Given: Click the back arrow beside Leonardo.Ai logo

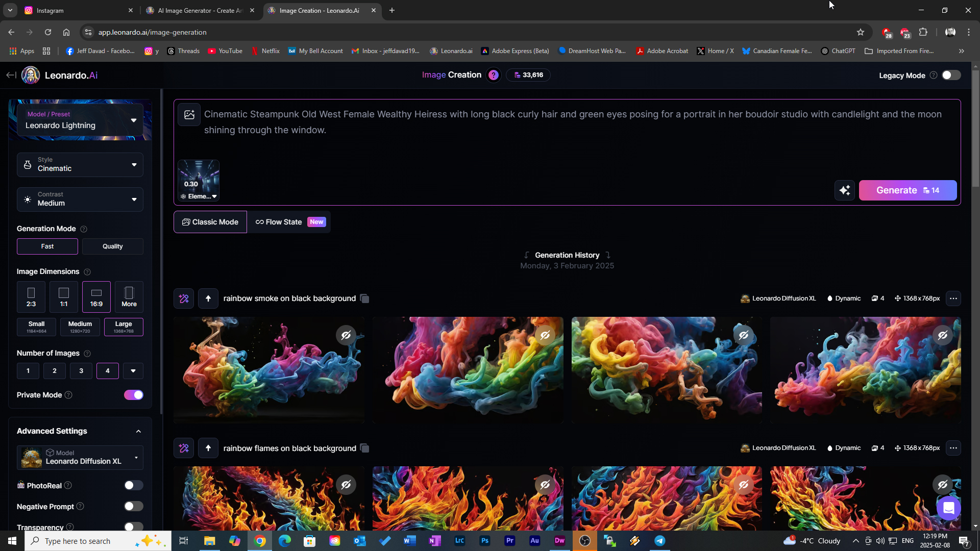Looking at the screenshot, I should tap(11, 75).
